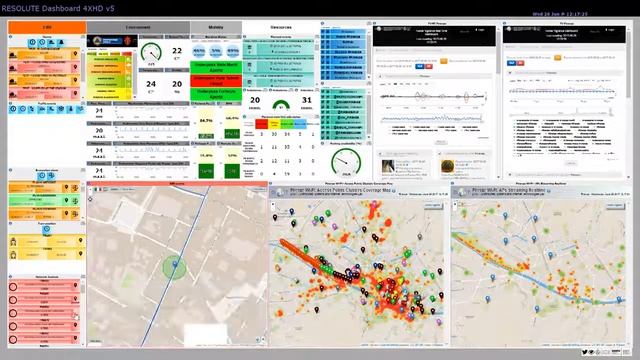
Task: Open map pin of the lower yellow transport row
Action: pos(80,253)
